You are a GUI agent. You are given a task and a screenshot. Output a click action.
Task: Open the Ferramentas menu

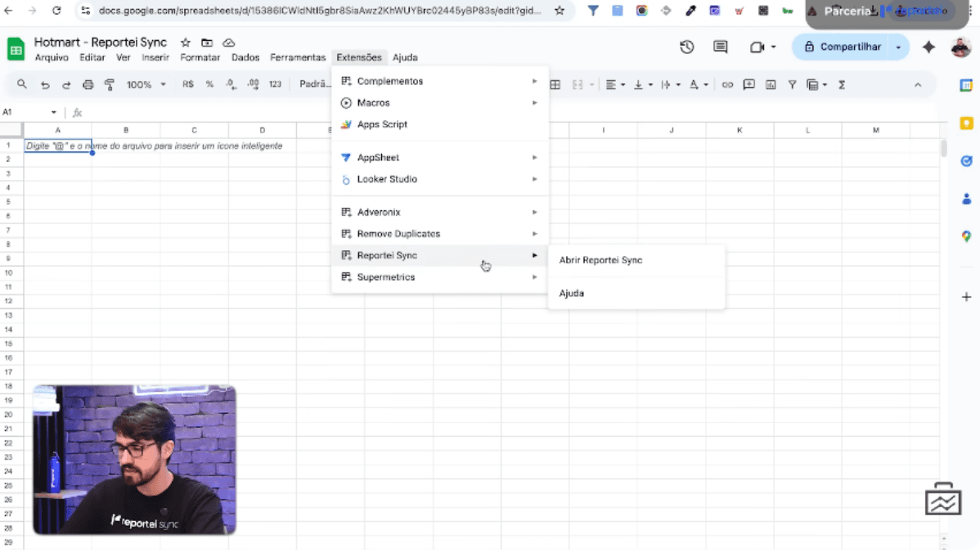(298, 58)
